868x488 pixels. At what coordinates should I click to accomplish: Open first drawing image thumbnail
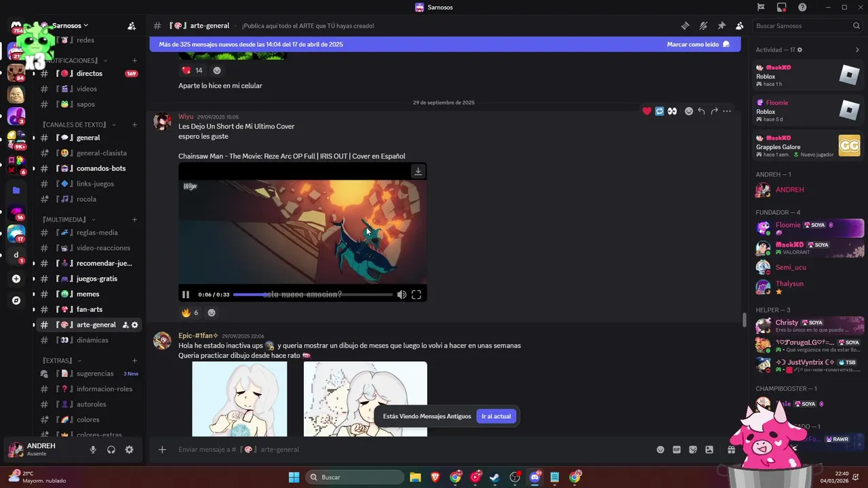tap(239, 399)
